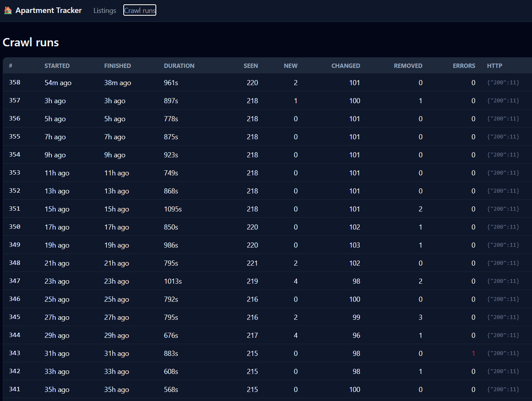Image resolution: width=532 pixels, height=401 pixels.
Task: Click the 676s duration in run 344
Action: coord(171,335)
